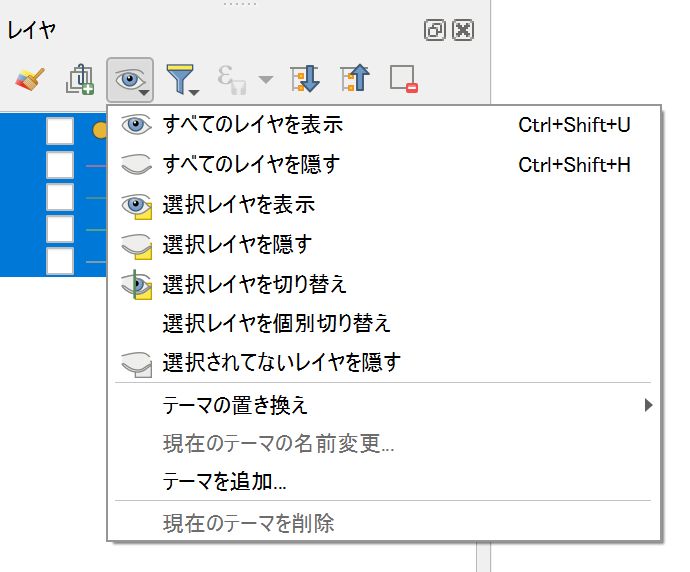Viewport: 690px width, 572px height.
Task: Click the expand all layers icon
Action: click(x=305, y=79)
